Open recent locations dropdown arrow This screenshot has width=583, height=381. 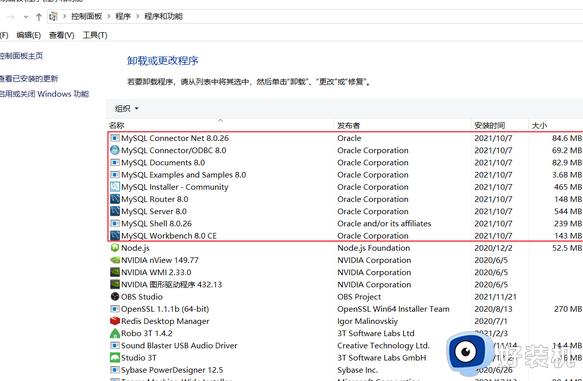[26, 17]
